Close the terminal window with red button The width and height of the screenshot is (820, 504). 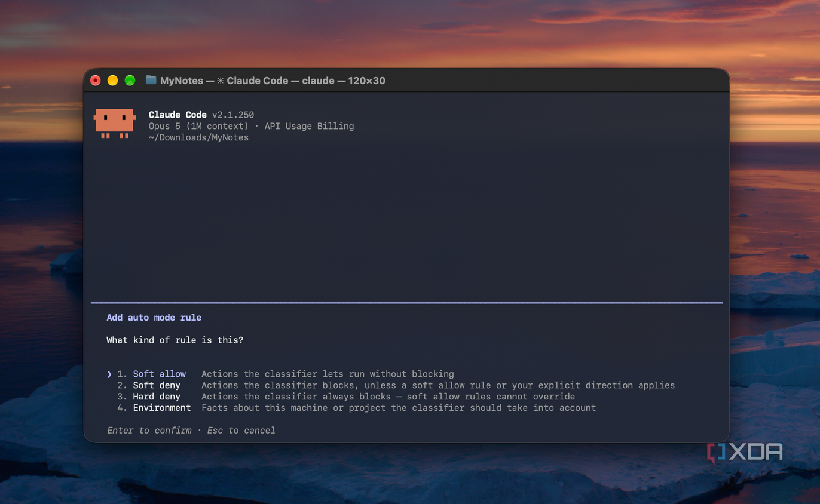click(x=96, y=81)
